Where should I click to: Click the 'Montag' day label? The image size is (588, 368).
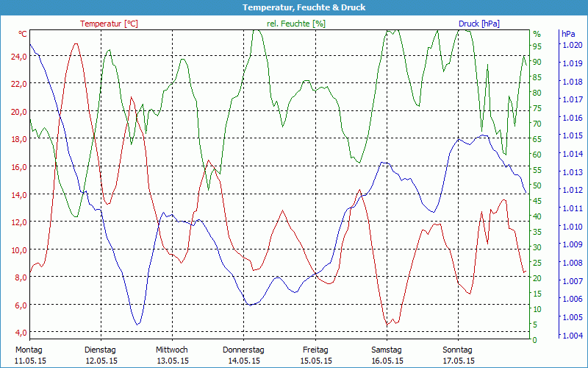point(29,350)
